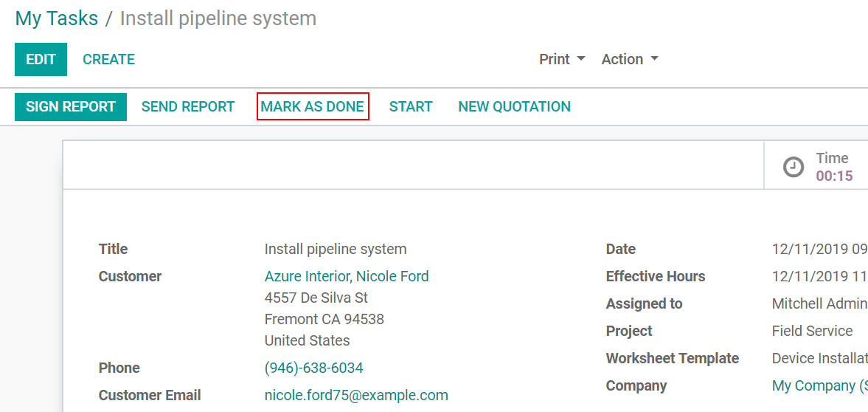
Task: Open the Print dropdown menu
Action: coord(562,59)
